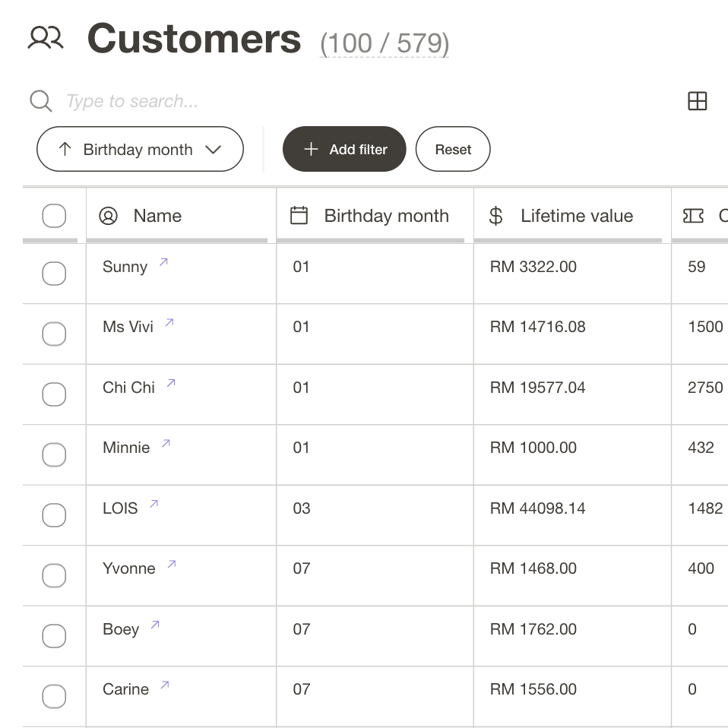Click lifetime value RM 3322.00
The width and height of the screenshot is (728, 728).
click(x=533, y=267)
